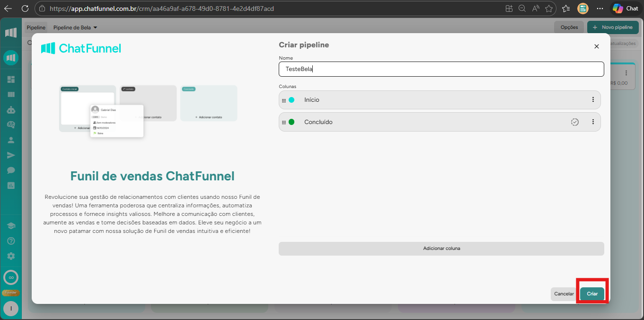
Task: Open the chat bubble icon in sidebar
Action: click(x=11, y=170)
